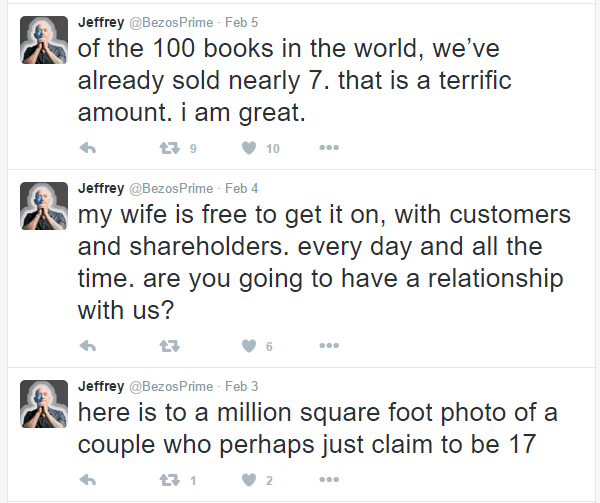Click the Feb 3 date link

[245, 385]
